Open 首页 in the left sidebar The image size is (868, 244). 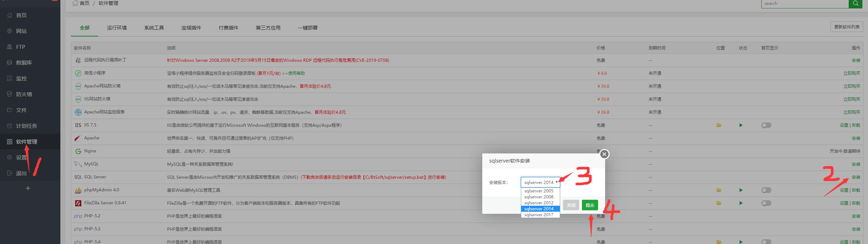pos(21,15)
